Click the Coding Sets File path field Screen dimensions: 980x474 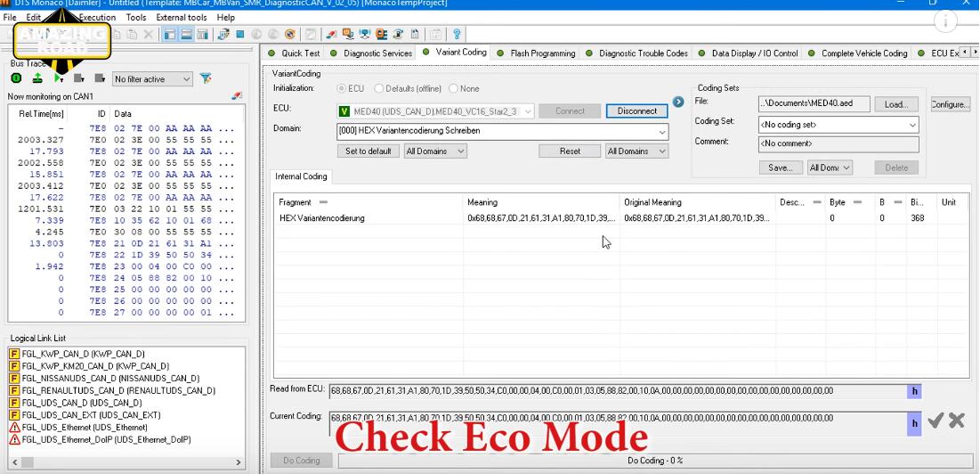[x=814, y=104]
